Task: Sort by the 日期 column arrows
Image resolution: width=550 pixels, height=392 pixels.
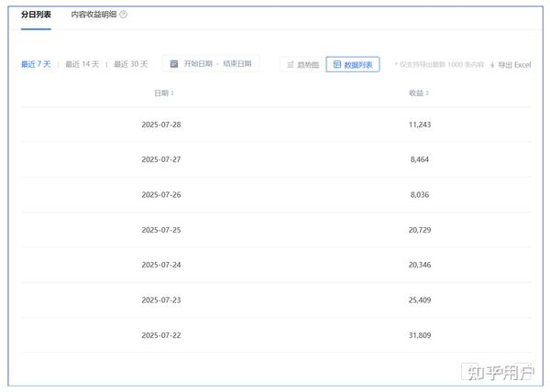Action: 172,93
